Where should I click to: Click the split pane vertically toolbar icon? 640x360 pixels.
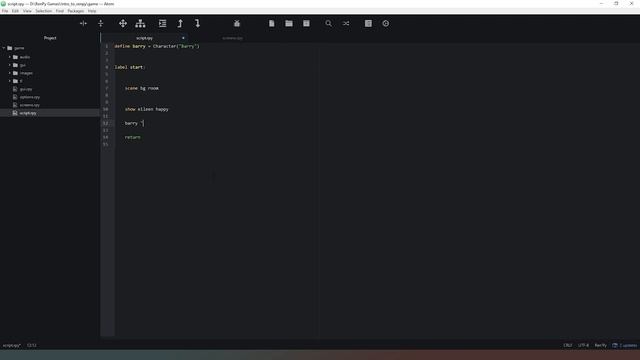click(83, 24)
